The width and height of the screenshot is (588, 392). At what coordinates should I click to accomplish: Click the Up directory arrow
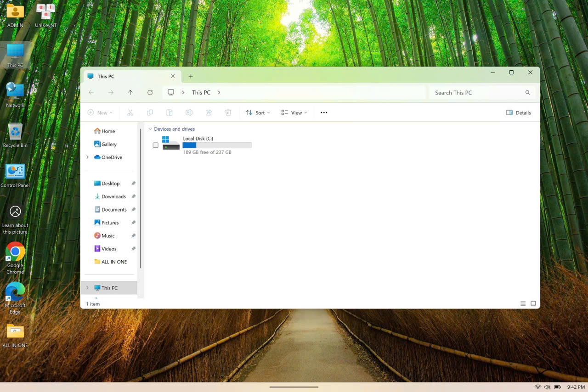coord(130,93)
